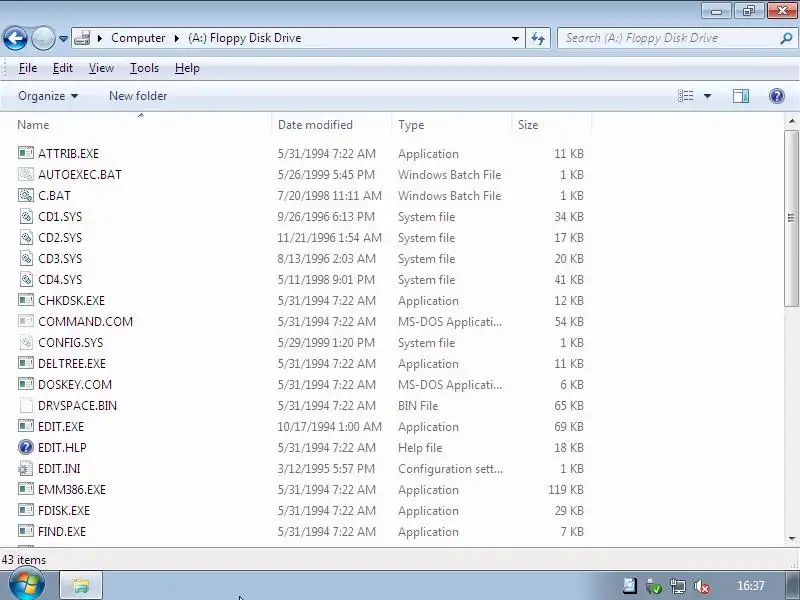Open the Help menu
800x600 pixels.
(x=187, y=68)
